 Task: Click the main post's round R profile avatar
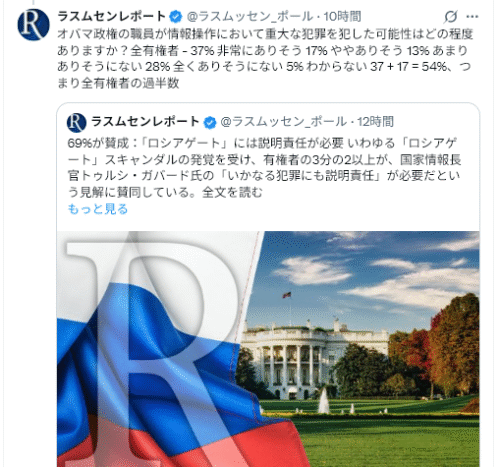(x=33, y=24)
